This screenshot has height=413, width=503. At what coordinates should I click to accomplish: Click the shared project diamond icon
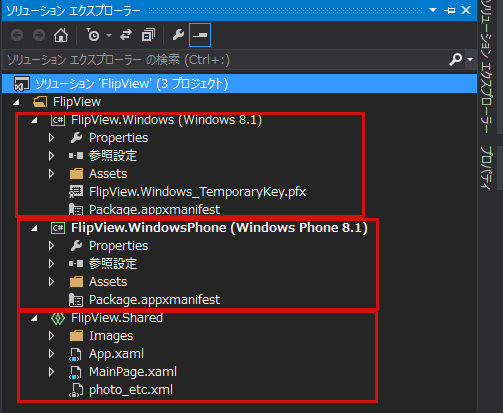58,318
